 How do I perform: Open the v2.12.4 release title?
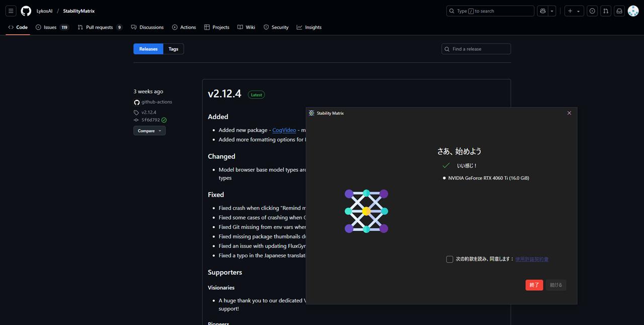click(224, 94)
